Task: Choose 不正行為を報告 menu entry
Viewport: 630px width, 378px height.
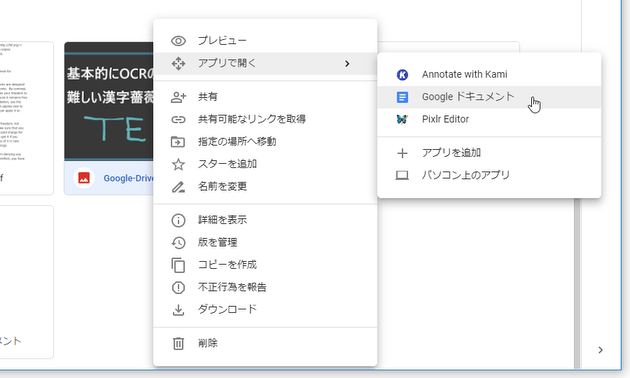Action: click(265, 287)
